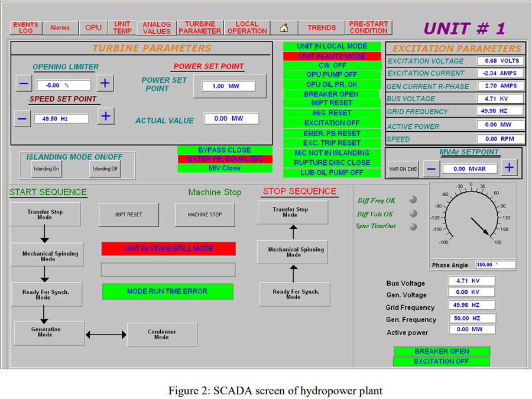
Task: Select Condenser Mode button
Action: tap(161, 334)
